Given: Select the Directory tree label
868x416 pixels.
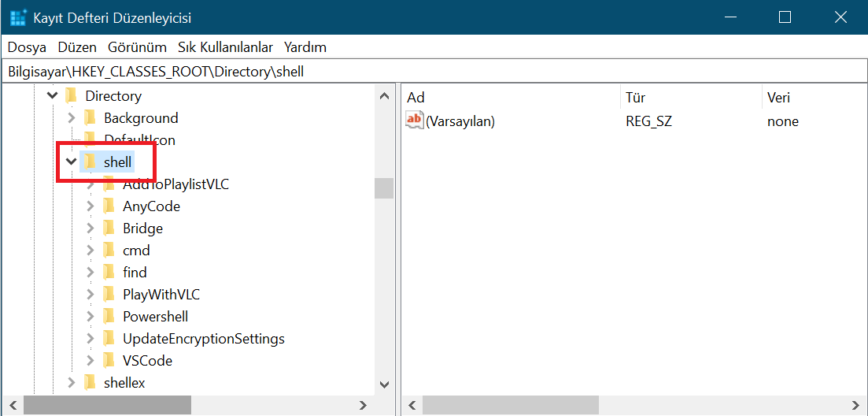Looking at the screenshot, I should tap(113, 96).
